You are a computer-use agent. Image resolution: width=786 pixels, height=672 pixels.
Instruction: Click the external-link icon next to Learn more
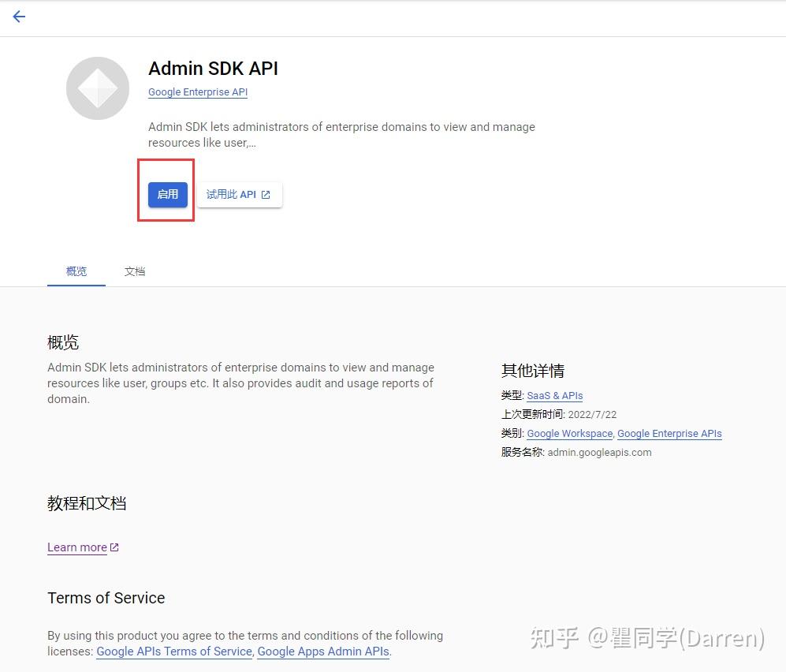click(x=114, y=546)
